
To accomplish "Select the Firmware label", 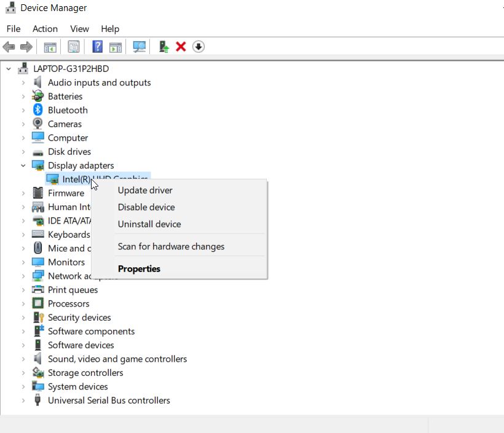I will pyautogui.click(x=66, y=193).
